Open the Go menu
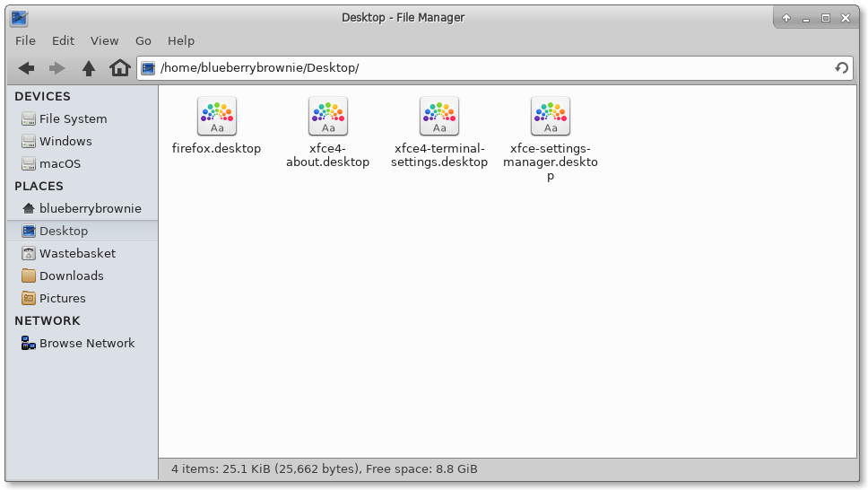Image resolution: width=868 pixels, height=490 pixels. (x=143, y=41)
